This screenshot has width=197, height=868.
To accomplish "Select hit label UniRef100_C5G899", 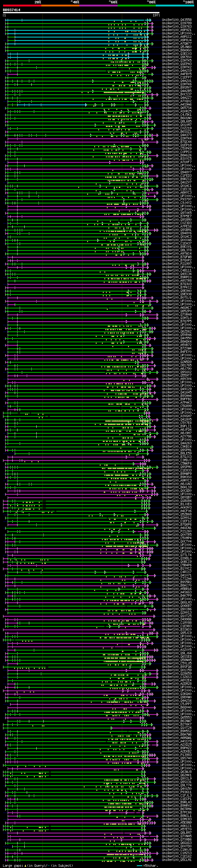I will coord(177,406).
